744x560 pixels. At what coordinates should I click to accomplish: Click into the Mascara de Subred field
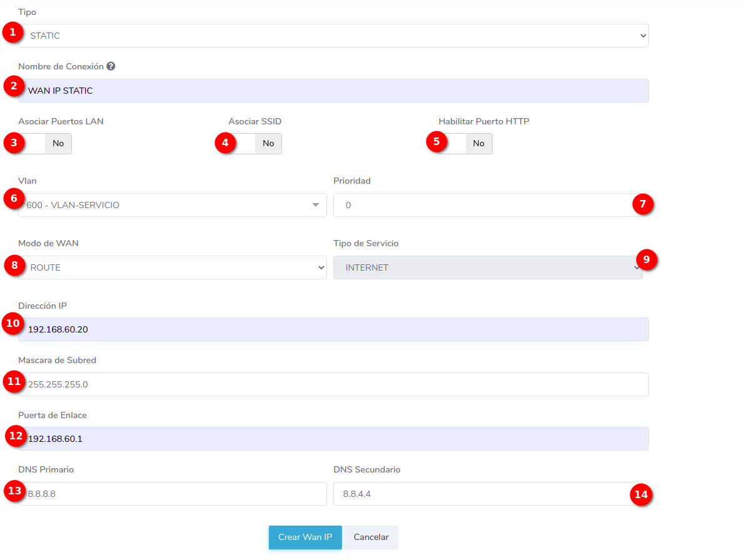click(x=333, y=384)
